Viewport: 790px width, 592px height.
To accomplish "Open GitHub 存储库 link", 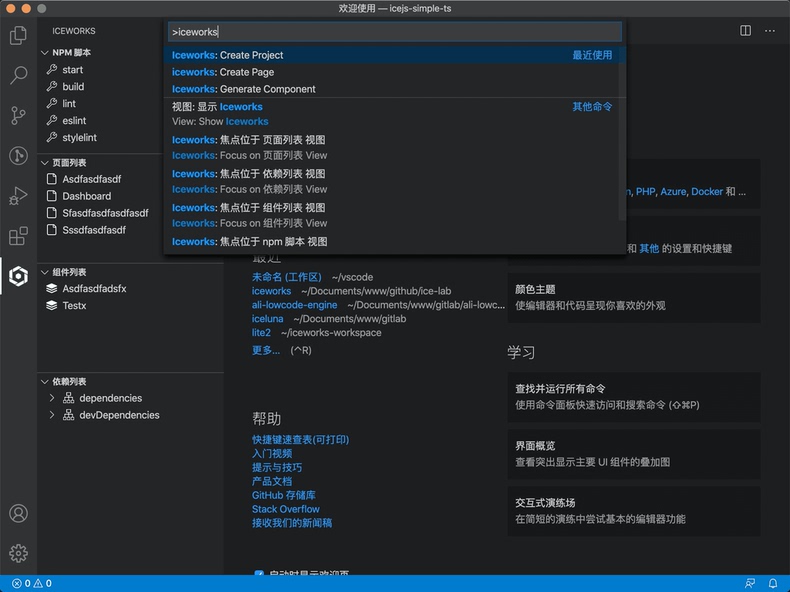I will click(x=284, y=495).
